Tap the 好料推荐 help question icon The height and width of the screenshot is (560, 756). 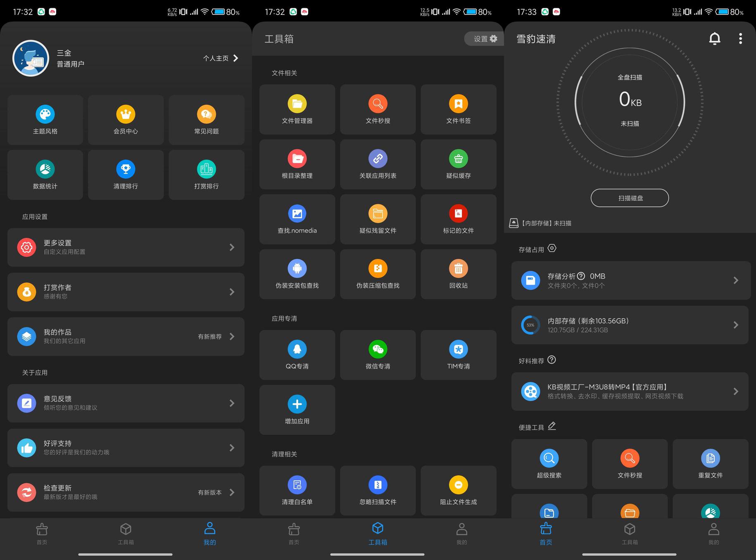552,360
